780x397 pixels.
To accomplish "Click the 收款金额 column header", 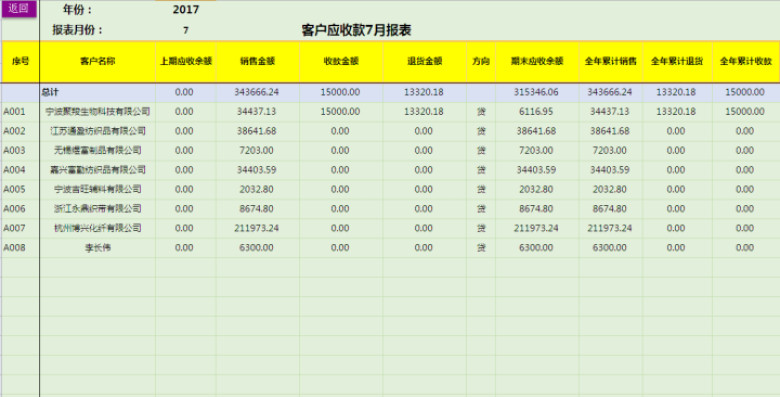I will pyautogui.click(x=341, y=62).
